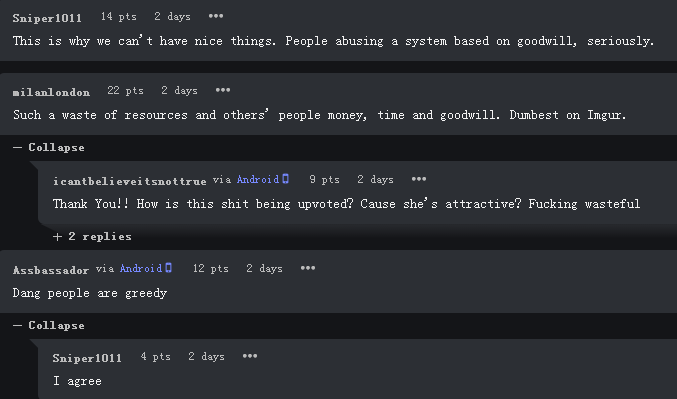Expand the 2 hidden replies
This screenshot has width=677, height=399.
pyautogui.click(x=92, y=236)
